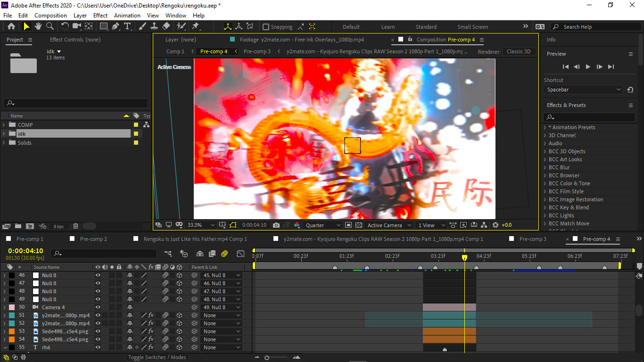Viewport: 644px width, 362px height.
Task: Reset exposure in the viewer footer
Action: [495, 225]
